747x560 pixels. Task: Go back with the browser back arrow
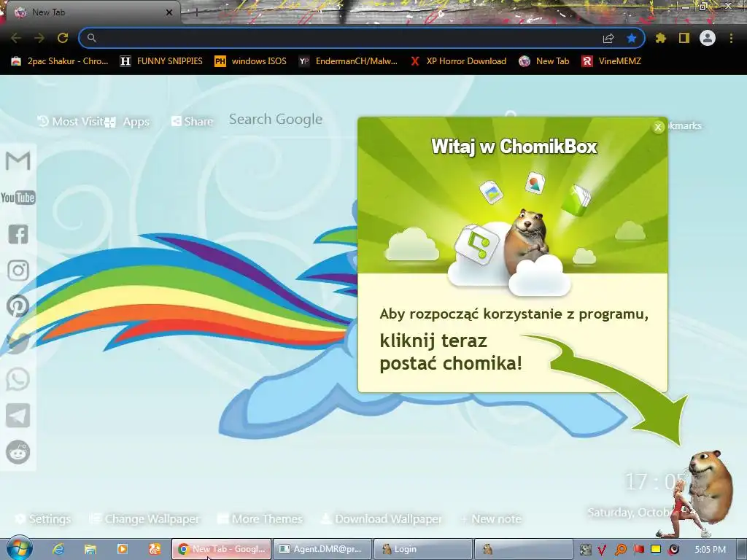tap(15, 38)
